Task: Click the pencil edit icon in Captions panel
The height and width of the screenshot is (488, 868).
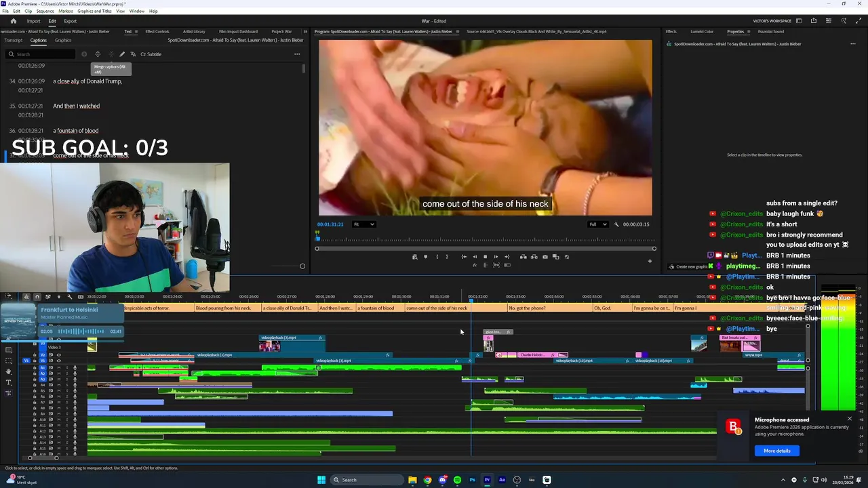Action: (122, 54)
